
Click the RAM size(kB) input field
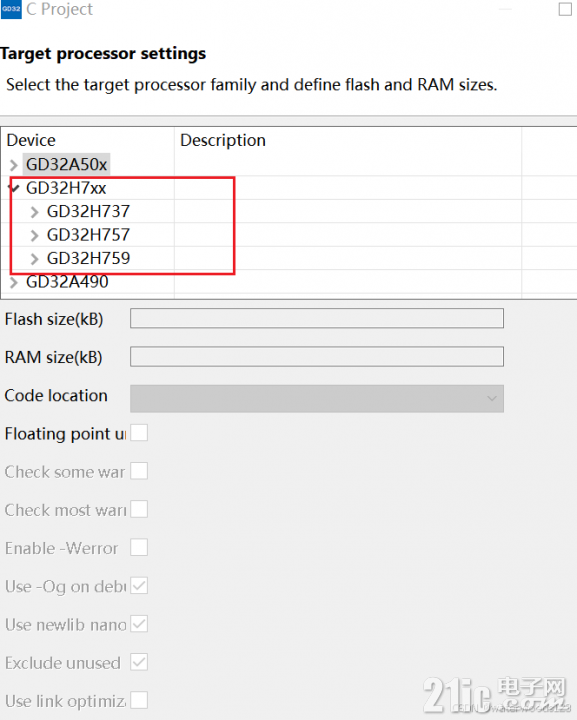pos(317,356)
